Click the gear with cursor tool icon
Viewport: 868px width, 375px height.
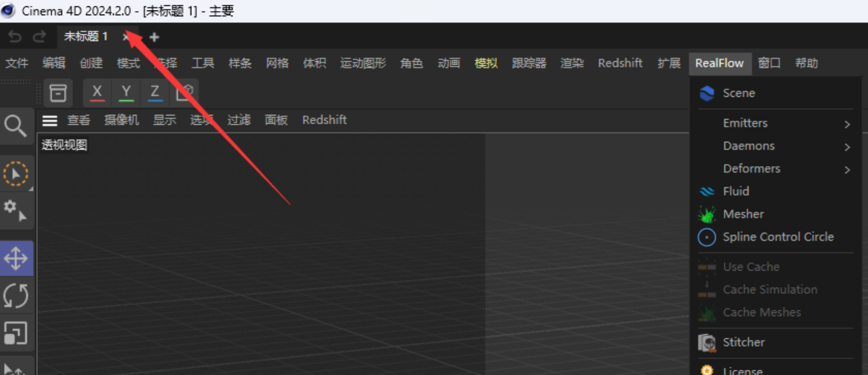click(x=16, y=210)
